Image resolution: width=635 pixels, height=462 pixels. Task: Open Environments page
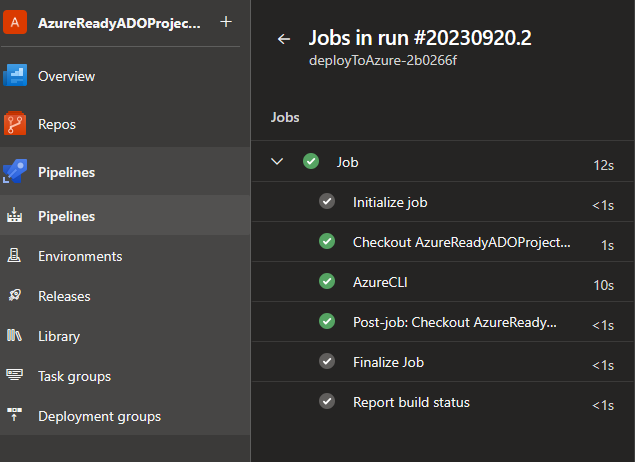point(80,256)
